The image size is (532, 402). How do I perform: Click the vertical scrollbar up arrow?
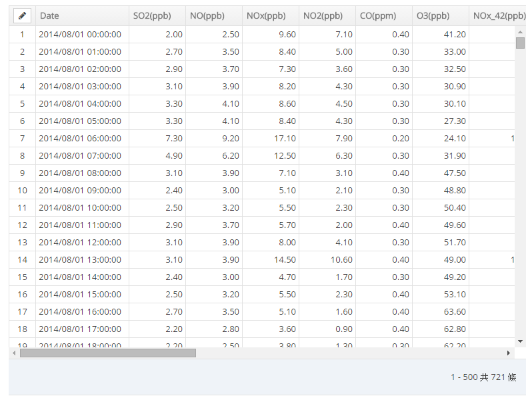coord(520,32)
